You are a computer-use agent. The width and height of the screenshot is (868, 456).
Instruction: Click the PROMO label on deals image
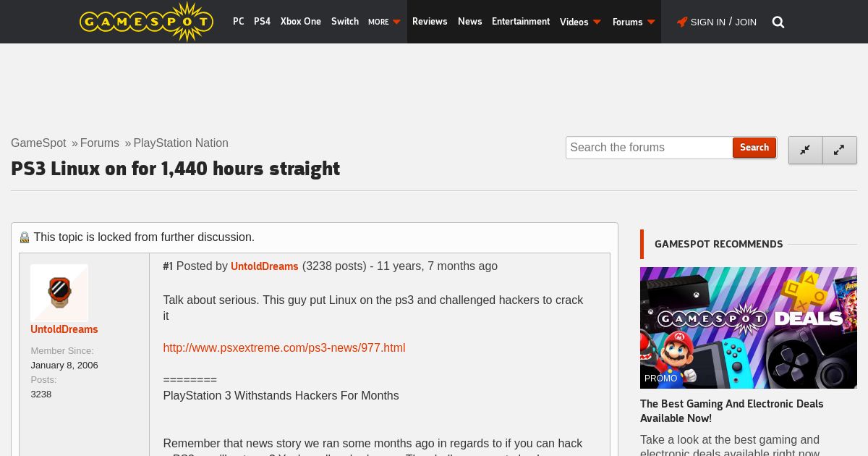(x=661, y=379)
